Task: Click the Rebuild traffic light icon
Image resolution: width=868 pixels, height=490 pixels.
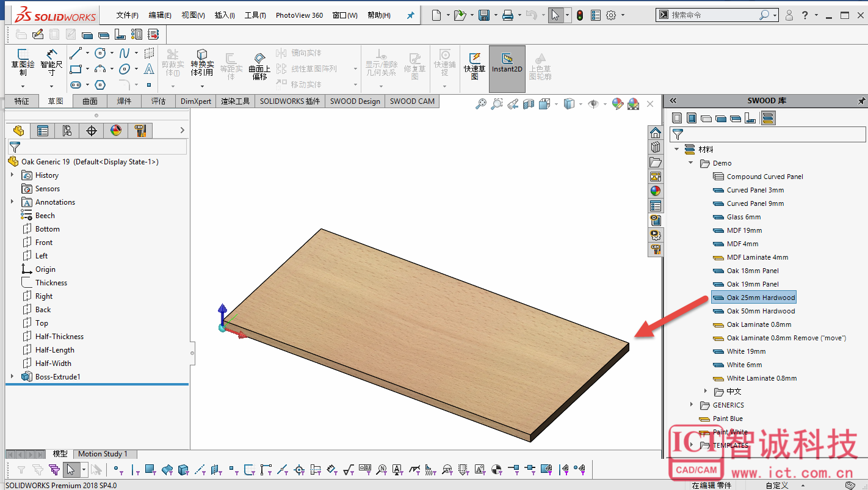Action: click(x=579, y=15)
